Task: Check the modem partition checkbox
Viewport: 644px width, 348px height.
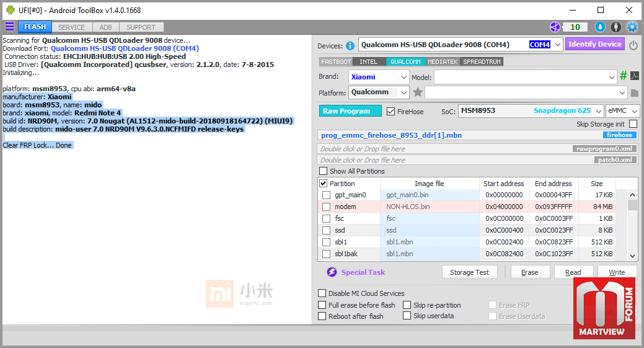Action: coord(327,207)
